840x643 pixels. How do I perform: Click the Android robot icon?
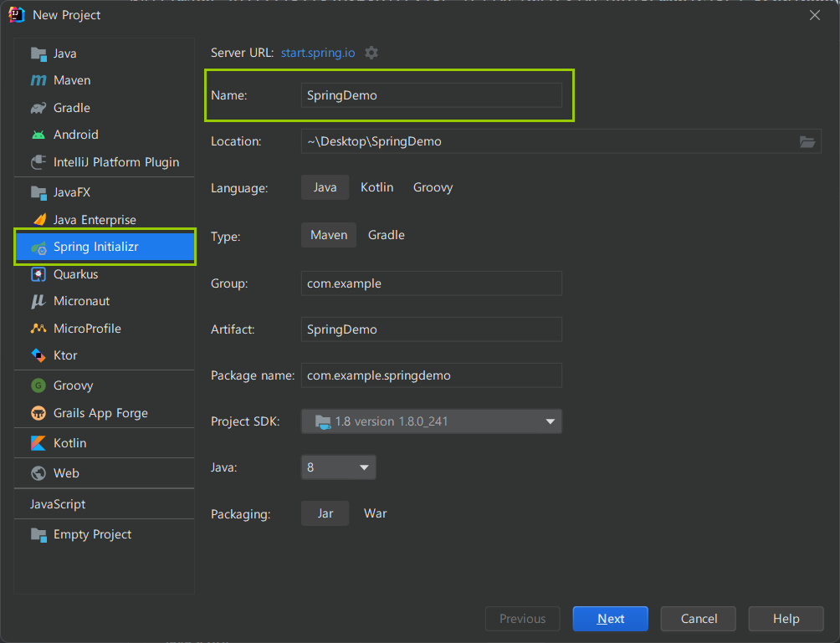tap(38, 135)
